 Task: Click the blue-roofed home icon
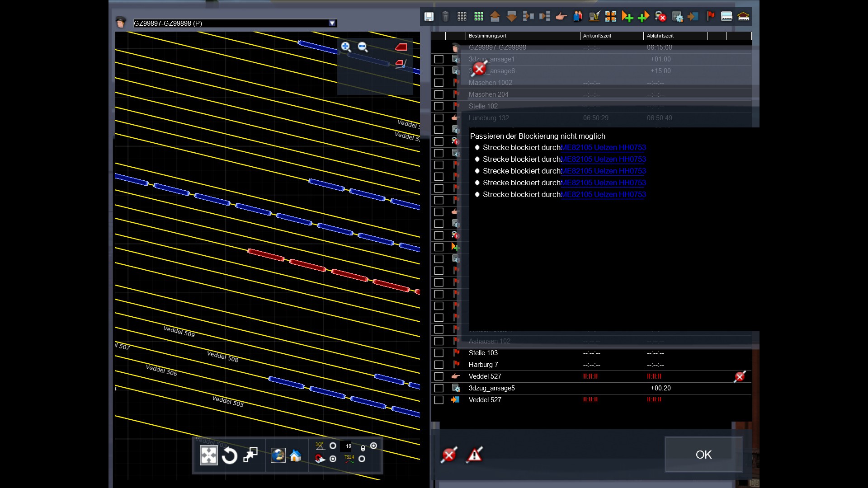(295, 455)
